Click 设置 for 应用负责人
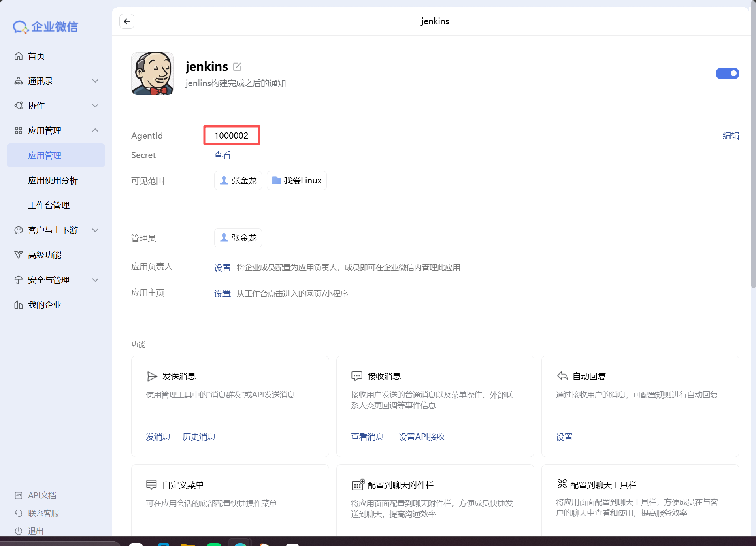This screenshot has width=756, height=546. click(x=222, y=268)
